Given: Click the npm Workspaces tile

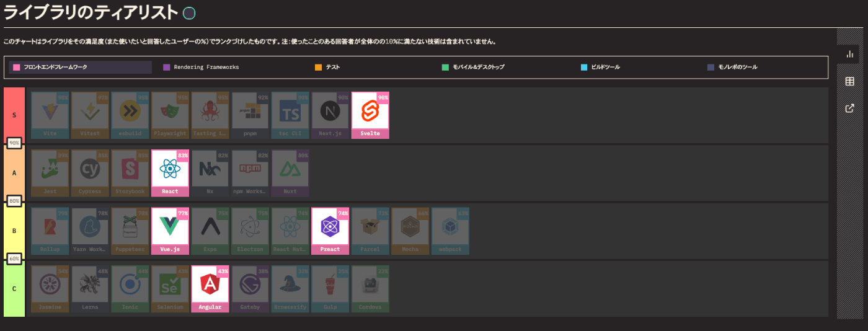Looking at the screenshot, I should [x=250, y=173].
